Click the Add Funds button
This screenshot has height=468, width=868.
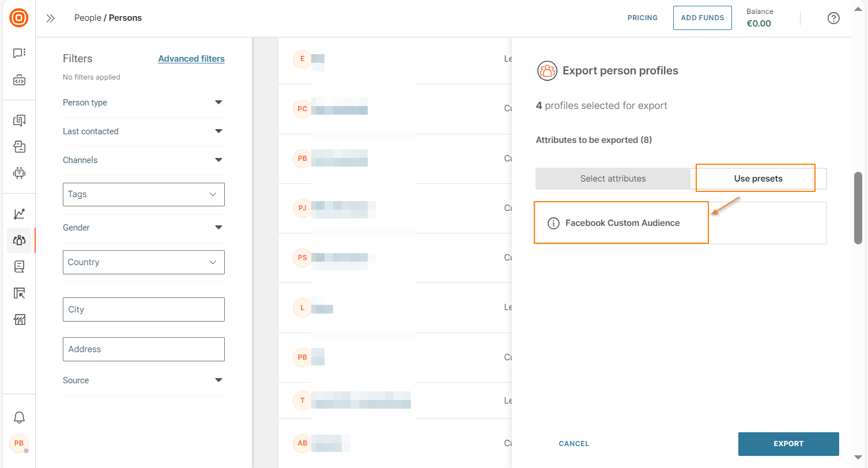[703, 18]
